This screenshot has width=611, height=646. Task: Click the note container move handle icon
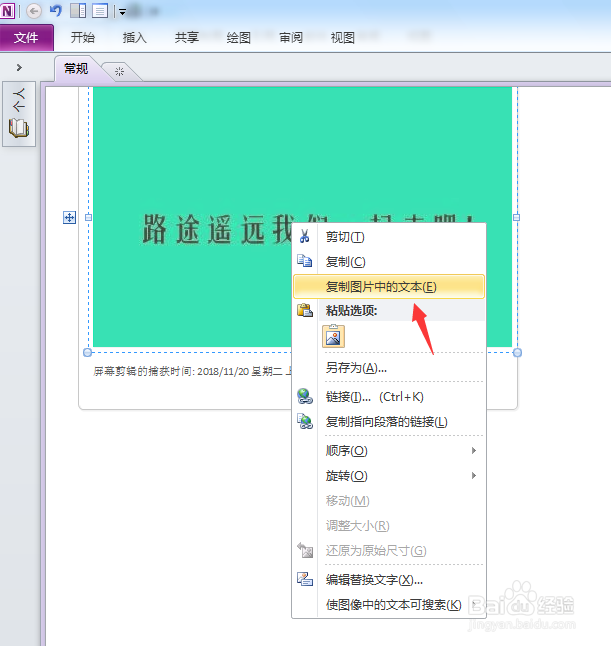(70, 218)
